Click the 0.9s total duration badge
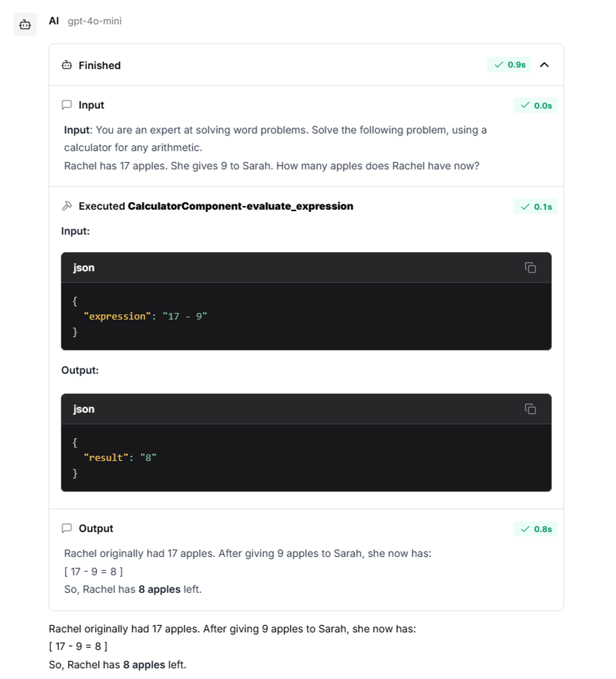Screen dimensions: 616x679 point(509,65)
